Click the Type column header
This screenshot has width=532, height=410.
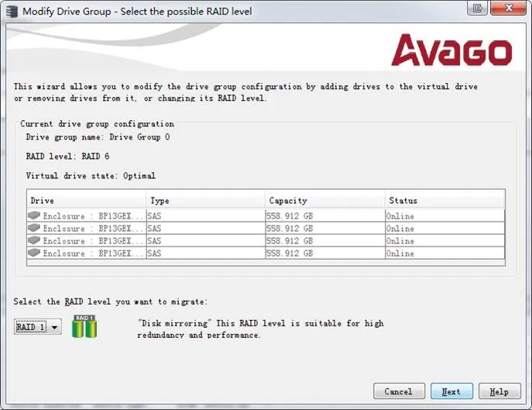coord(206,201)
